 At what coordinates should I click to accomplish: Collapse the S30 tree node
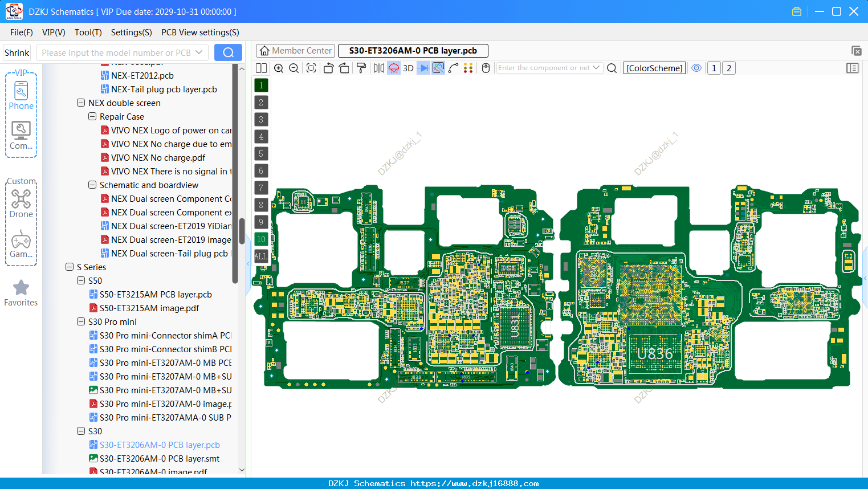tap(81, 431)
